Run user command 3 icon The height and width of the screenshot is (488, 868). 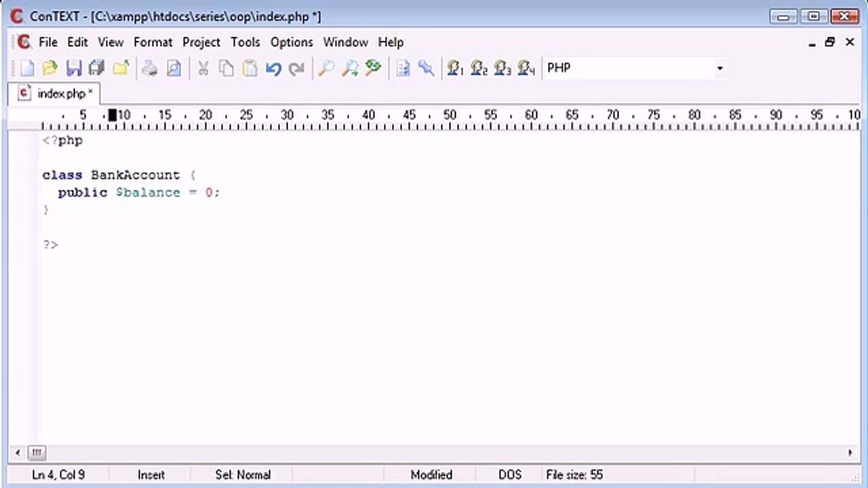[x=502, y=68]
